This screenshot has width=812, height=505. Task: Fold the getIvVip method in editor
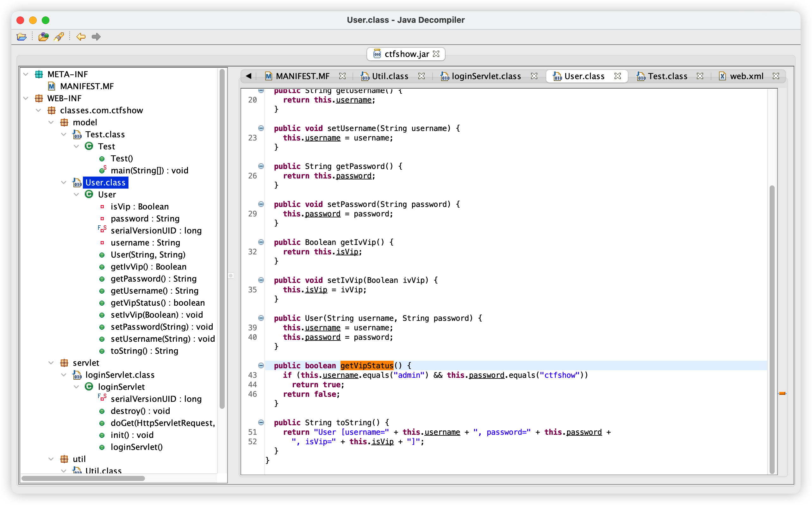pyautogui.click(x=261, y=242)
